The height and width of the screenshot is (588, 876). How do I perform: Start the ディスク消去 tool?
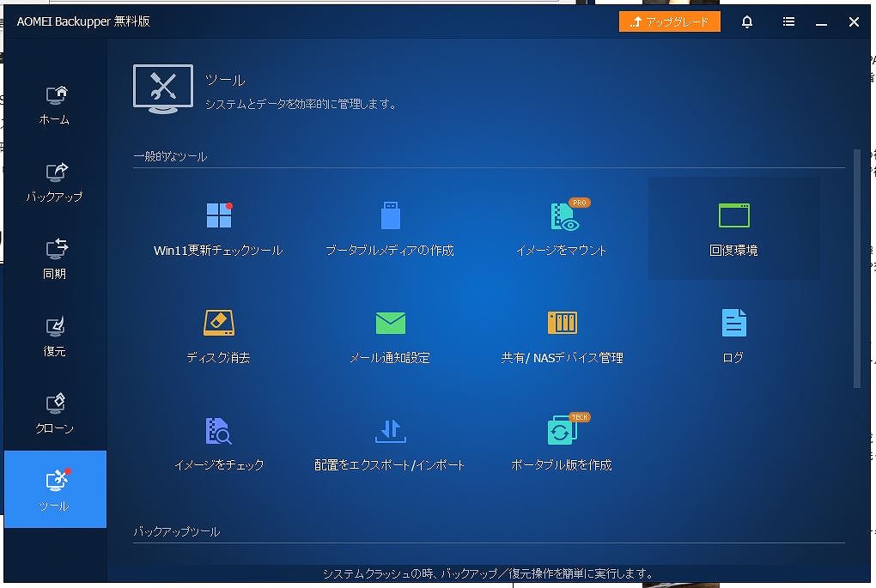[x=218, y=336]
